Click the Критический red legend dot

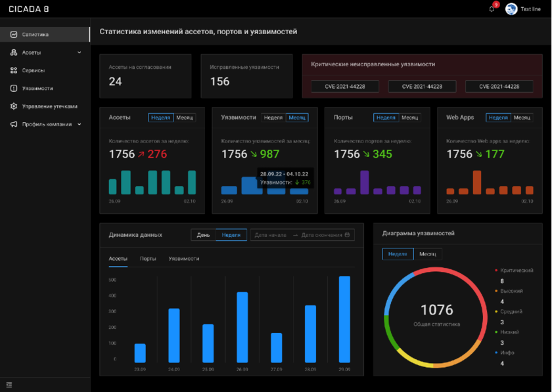point(496,270)
